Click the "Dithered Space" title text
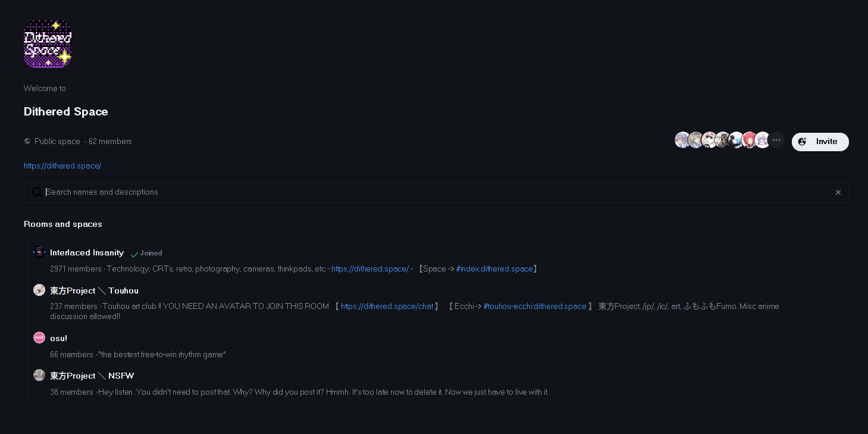Screen dimensions: 868x434 pyautogui.click(x=66, y=112)
